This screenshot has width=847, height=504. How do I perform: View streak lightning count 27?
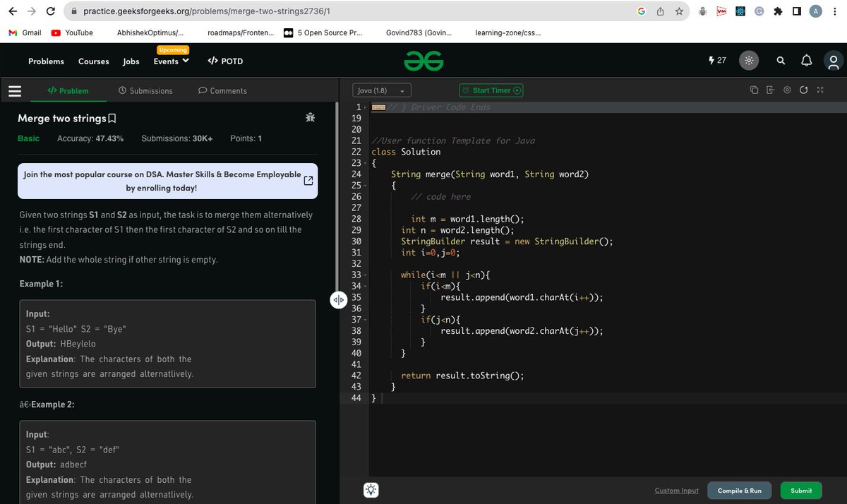[x=717, y=61]
